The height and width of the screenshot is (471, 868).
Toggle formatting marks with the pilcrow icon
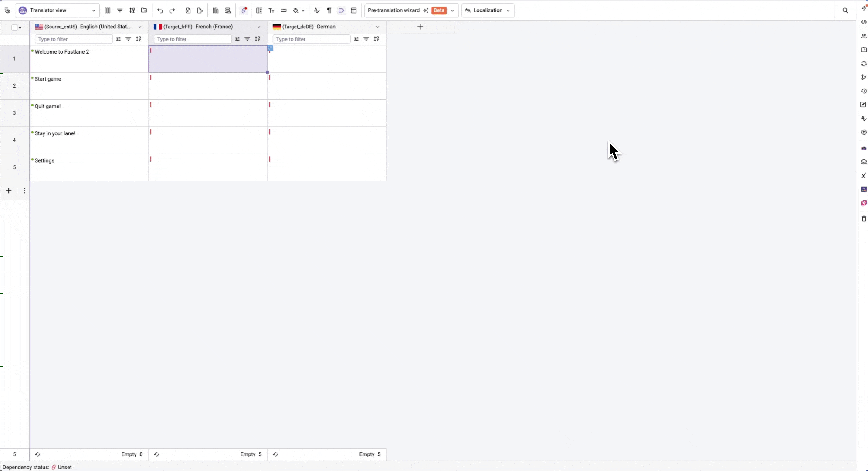pyautogui.click(x=329, y=10)
